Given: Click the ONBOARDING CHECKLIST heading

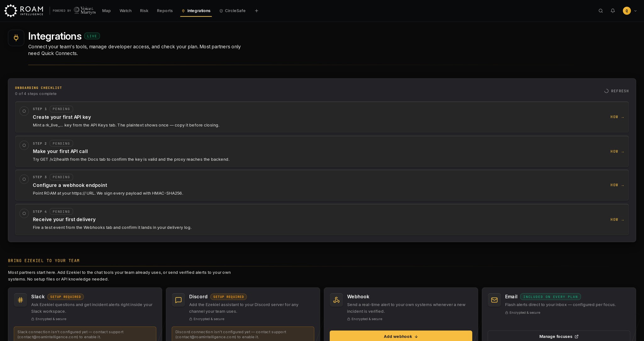Looking at the screenshot, I should tap(38, 88).
